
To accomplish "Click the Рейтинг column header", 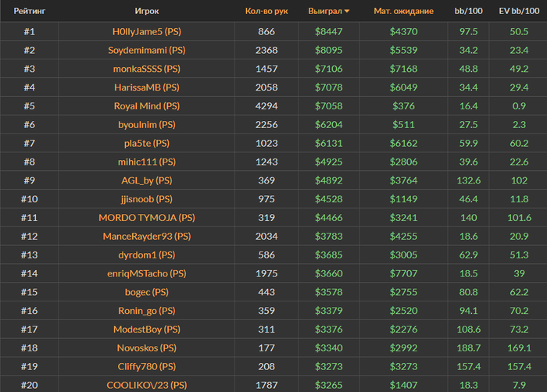I will click(x=29, y=12).
